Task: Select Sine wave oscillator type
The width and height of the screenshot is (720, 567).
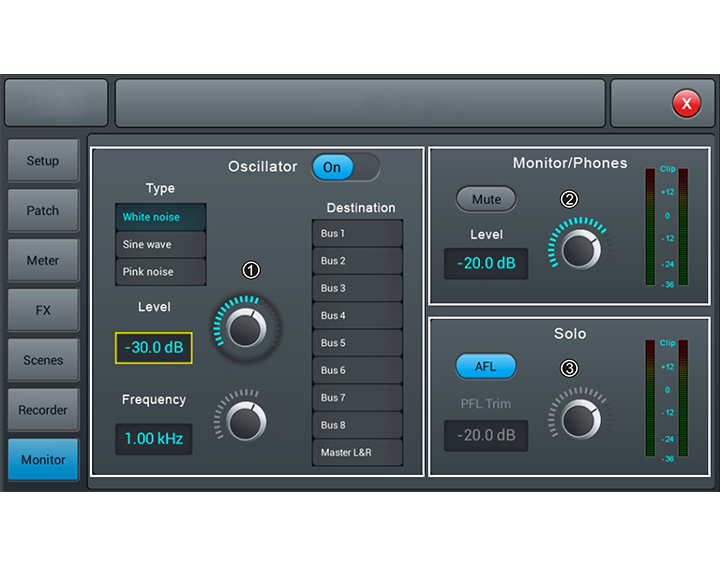Action: [x=161, y=244]
